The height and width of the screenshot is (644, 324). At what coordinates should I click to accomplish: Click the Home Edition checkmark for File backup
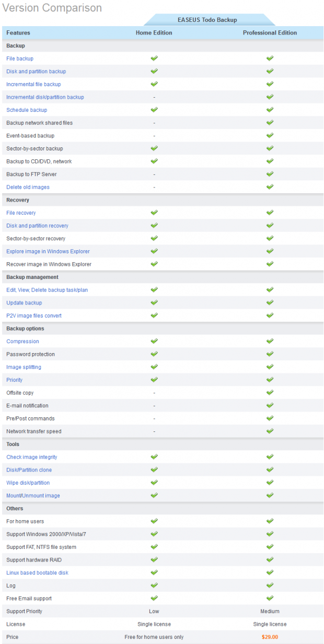click(154, 58)
